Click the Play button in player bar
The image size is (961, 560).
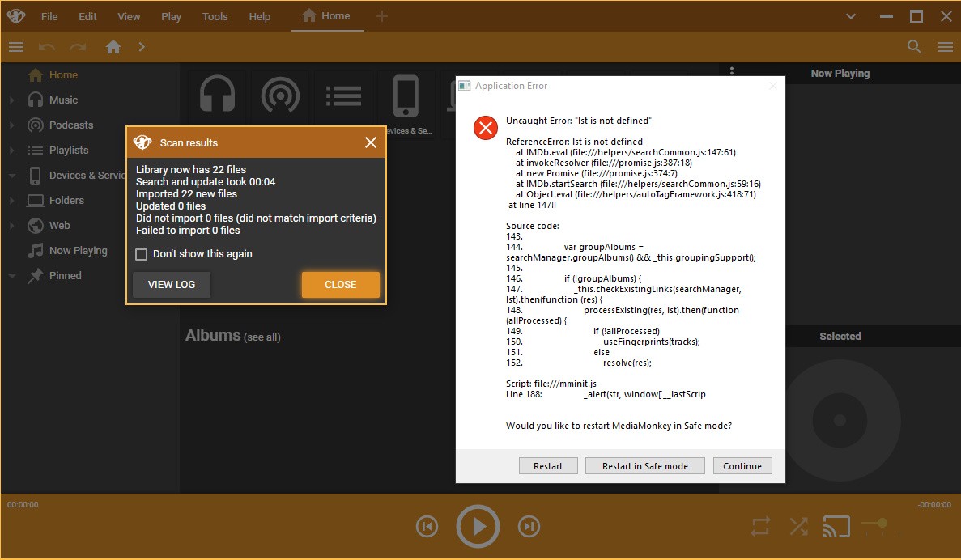click(478, 527)
